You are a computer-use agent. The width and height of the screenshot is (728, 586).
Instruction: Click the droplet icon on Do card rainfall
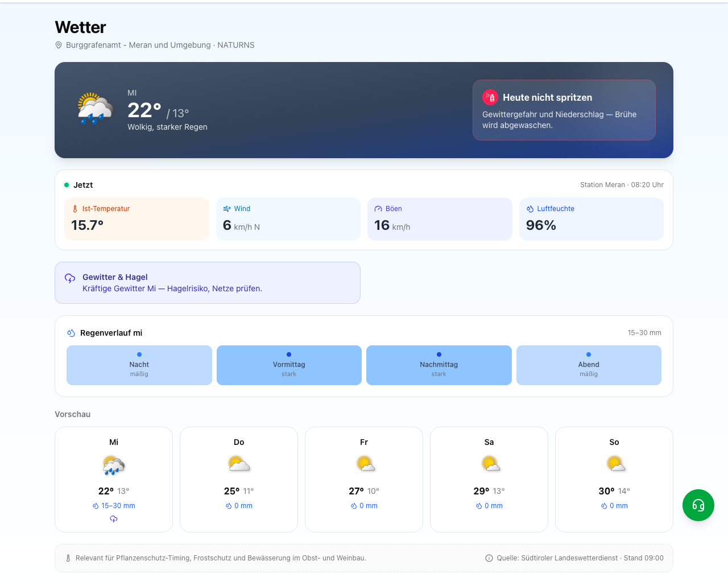tap(229, 506)
